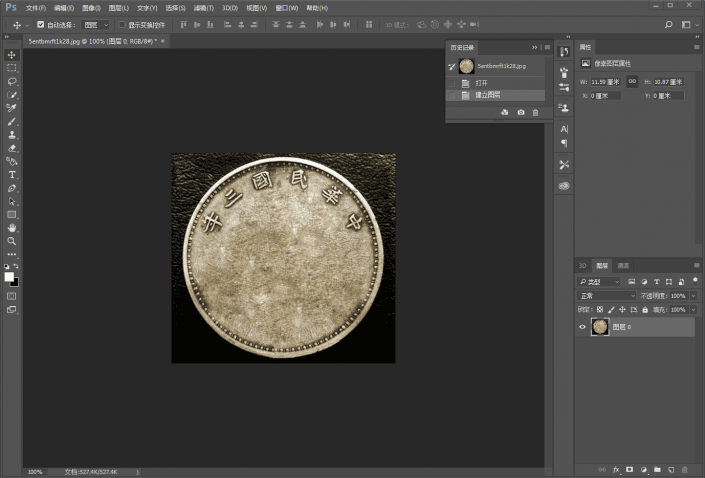Image resolution: width=705 pixels, height=478 pixels.
Task: Open History panel flyout menu
Action: [x=547, y=47]
